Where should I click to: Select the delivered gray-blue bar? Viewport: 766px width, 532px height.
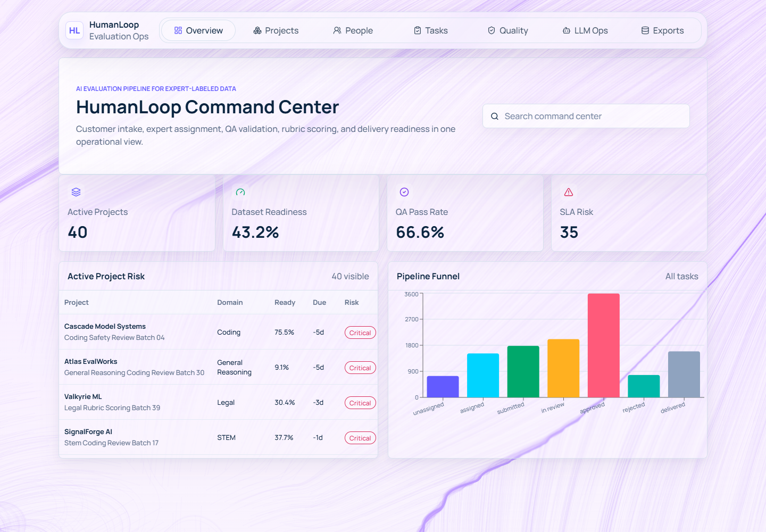pos(684,375)
